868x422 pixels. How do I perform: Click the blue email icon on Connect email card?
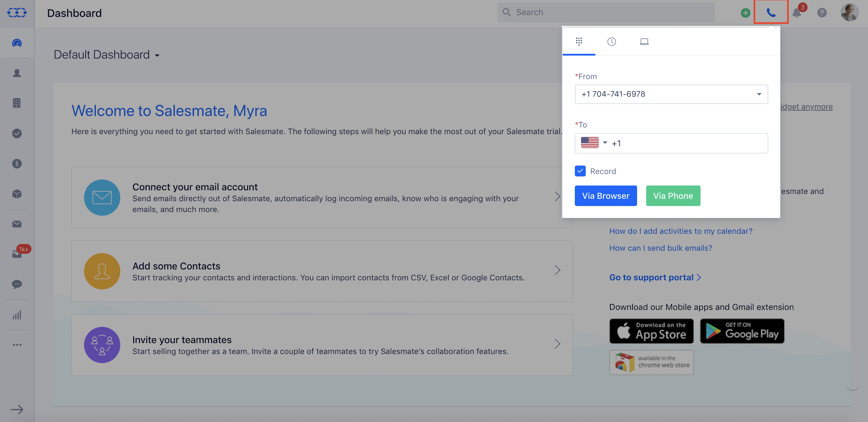pos(102,197)
